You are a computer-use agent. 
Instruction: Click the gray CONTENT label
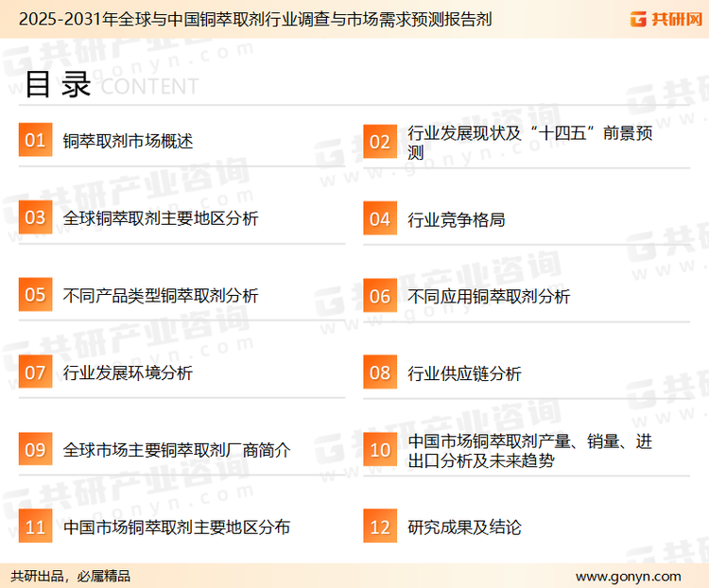click(149, 86)
